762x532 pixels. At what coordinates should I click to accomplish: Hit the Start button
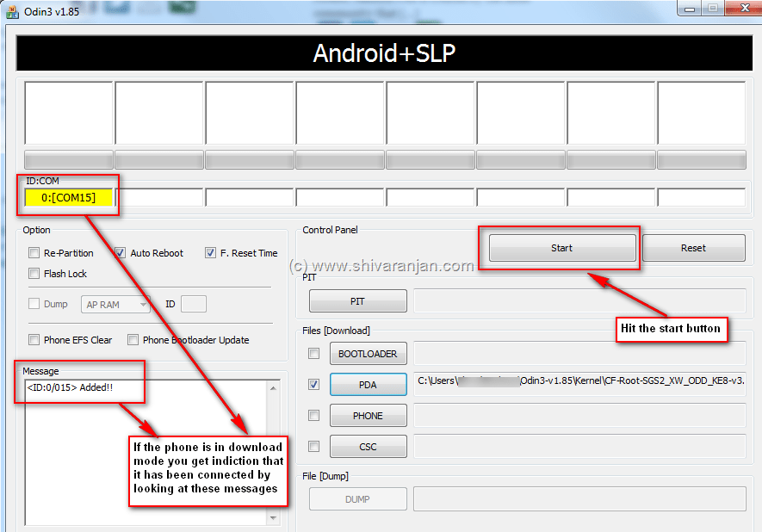click(x=562, y=248)
